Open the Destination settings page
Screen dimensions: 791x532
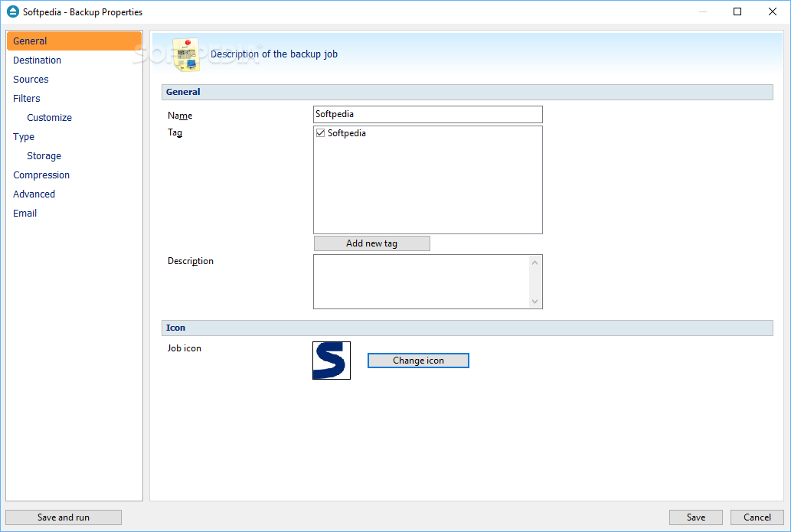(37, 60)
